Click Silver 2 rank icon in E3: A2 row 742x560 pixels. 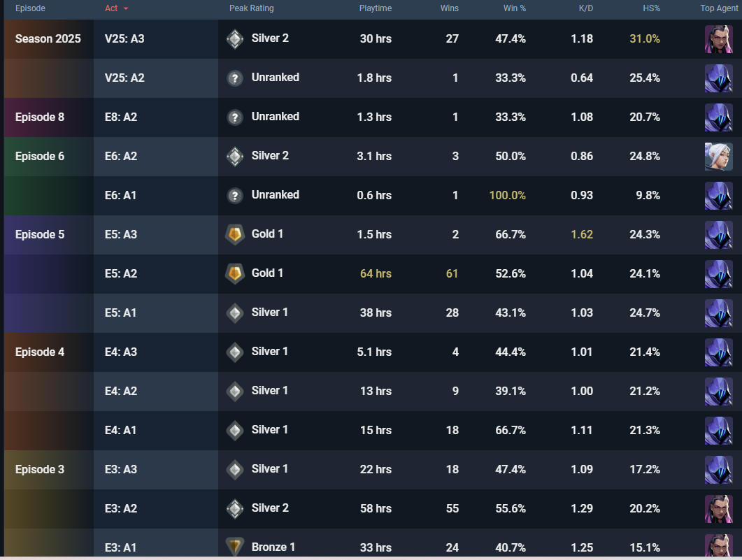[x=235, y=508]
